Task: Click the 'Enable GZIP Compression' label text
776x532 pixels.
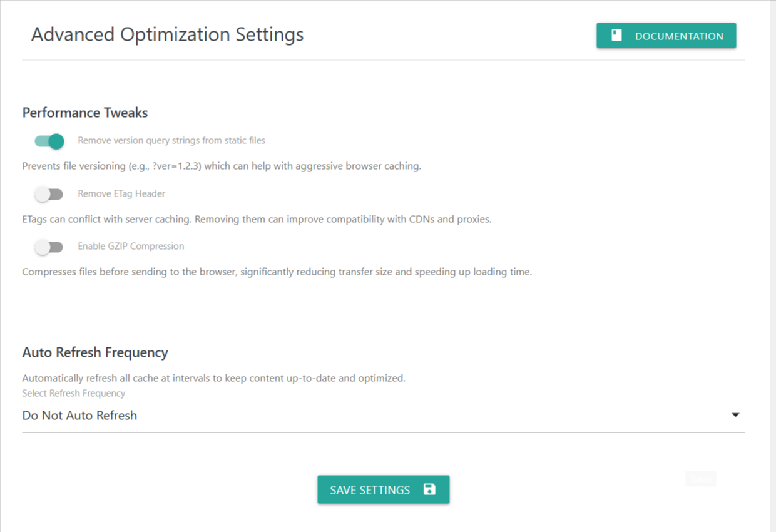Action: (x=131, y=247)
